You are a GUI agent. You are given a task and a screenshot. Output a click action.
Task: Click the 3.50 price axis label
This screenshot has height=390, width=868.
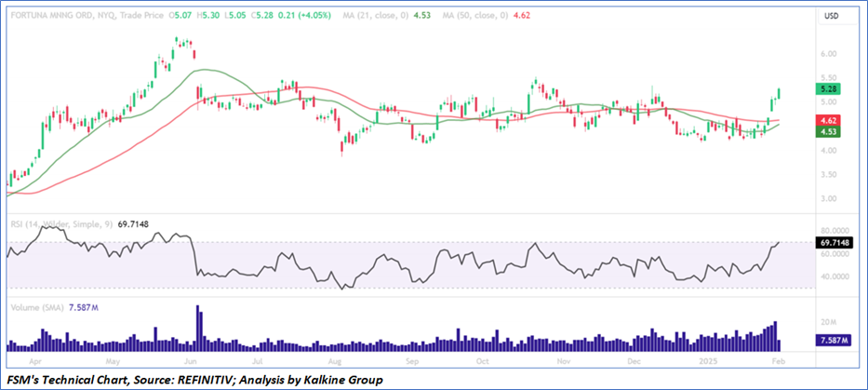[x=829, y=174]
